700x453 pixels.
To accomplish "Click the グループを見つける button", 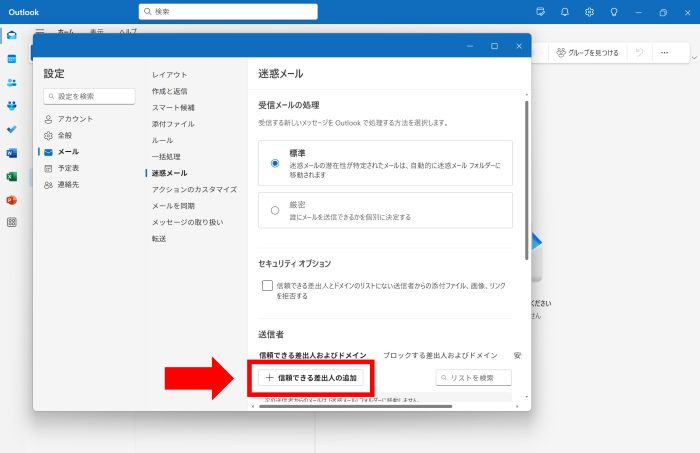I will coord(587,52).
